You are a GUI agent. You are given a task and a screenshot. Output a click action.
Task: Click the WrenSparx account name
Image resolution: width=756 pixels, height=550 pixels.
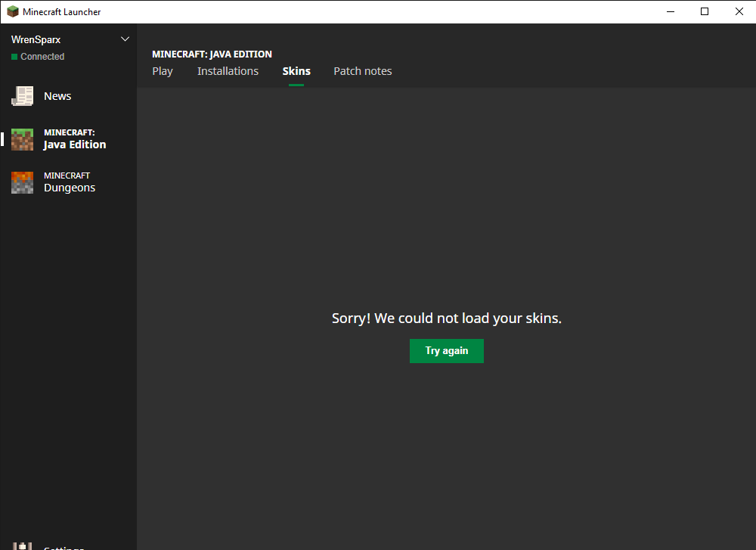(x=36, y=39)
